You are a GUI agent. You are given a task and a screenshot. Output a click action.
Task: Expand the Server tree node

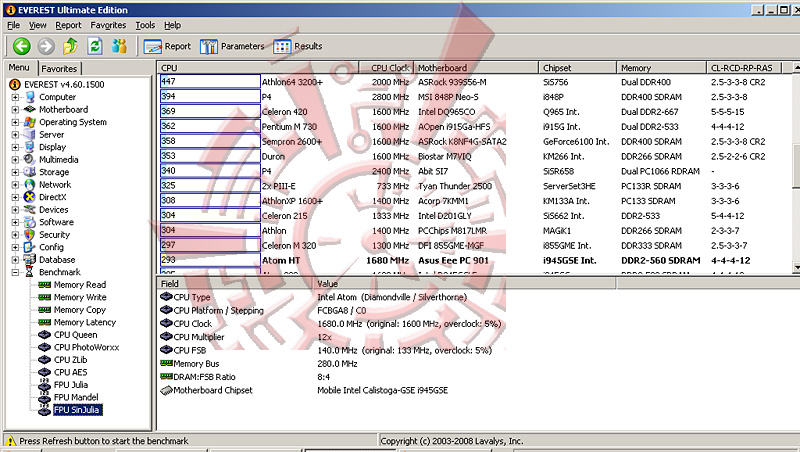tap(15, 135)
